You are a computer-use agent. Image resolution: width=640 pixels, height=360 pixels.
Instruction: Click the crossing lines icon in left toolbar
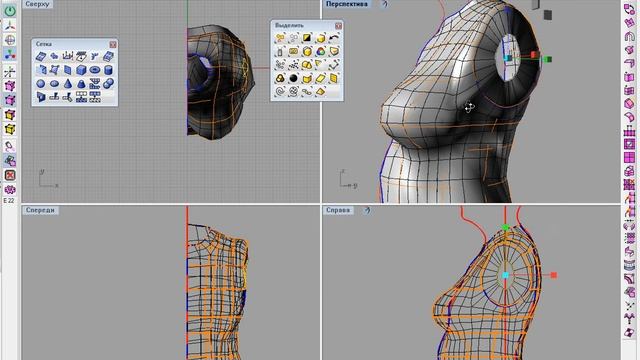(10, 72)
